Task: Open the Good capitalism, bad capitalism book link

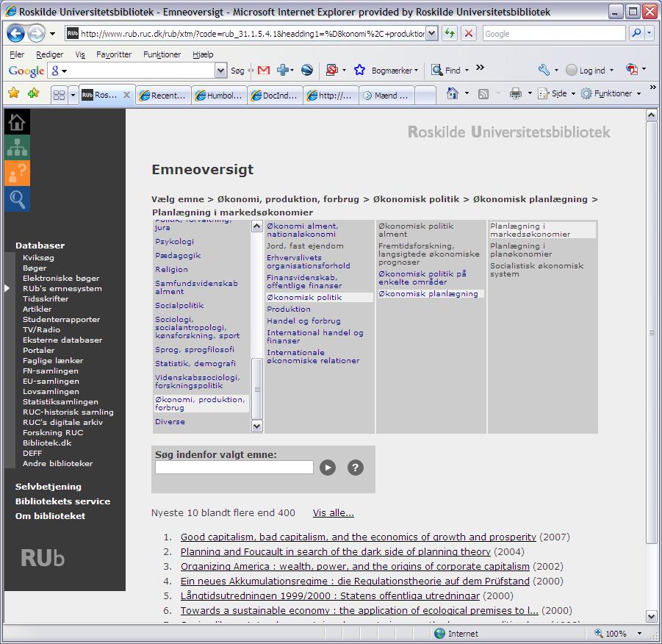Action: click(358, 537)
